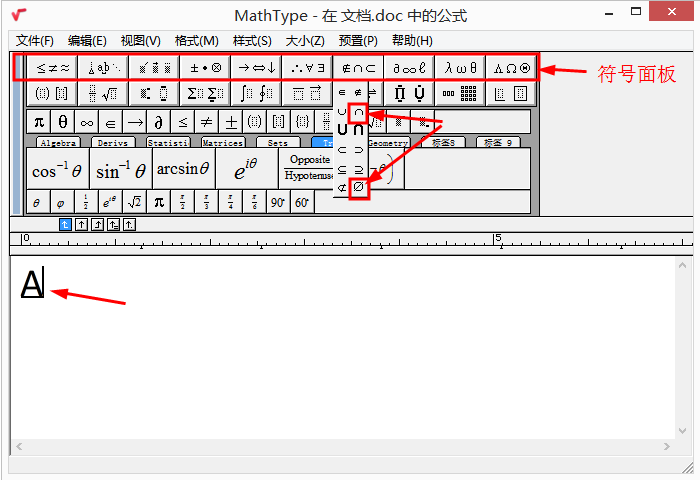
Task: Open the miscellaneous symbols palette (∂∞ℓ)
Action: (409, 68)
